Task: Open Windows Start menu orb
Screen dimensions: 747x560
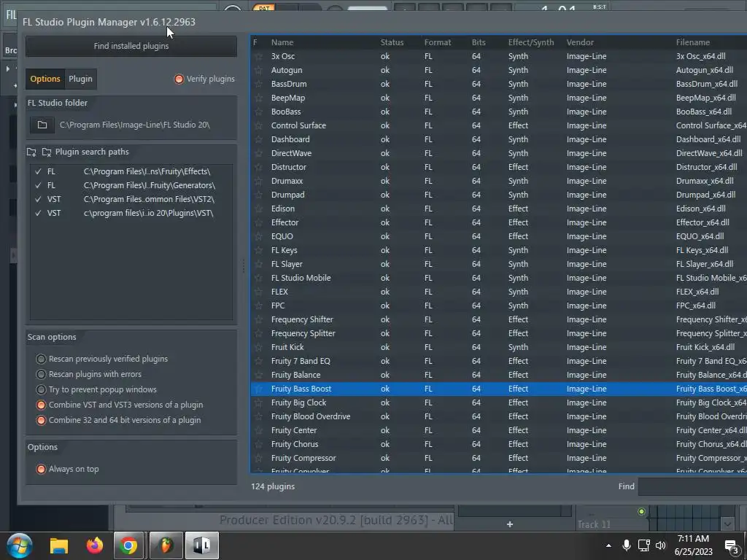Action: (19, 545)
